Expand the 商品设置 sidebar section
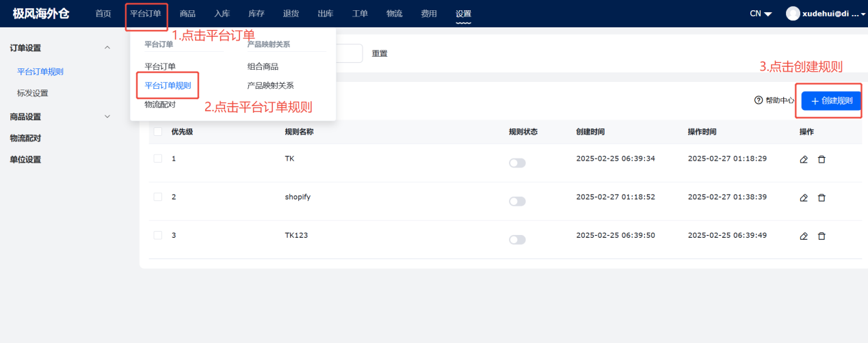 (x=107, y=117)
